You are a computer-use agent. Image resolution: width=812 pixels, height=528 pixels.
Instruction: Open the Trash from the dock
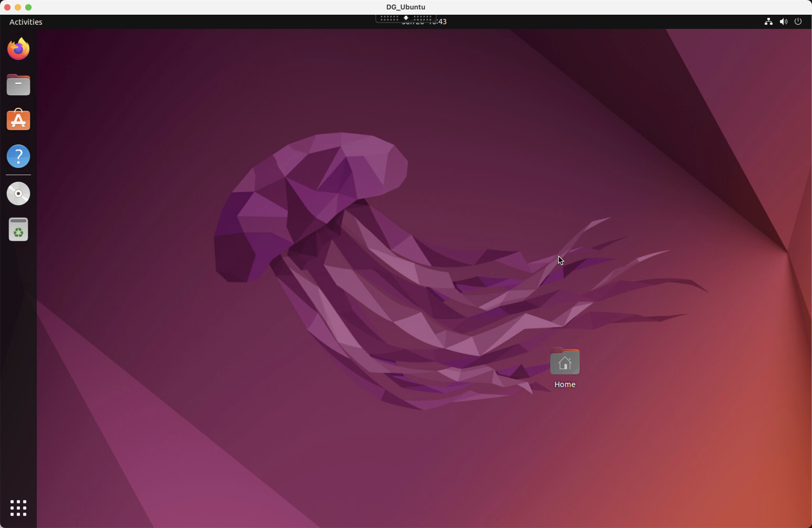[x=18, y=229]
